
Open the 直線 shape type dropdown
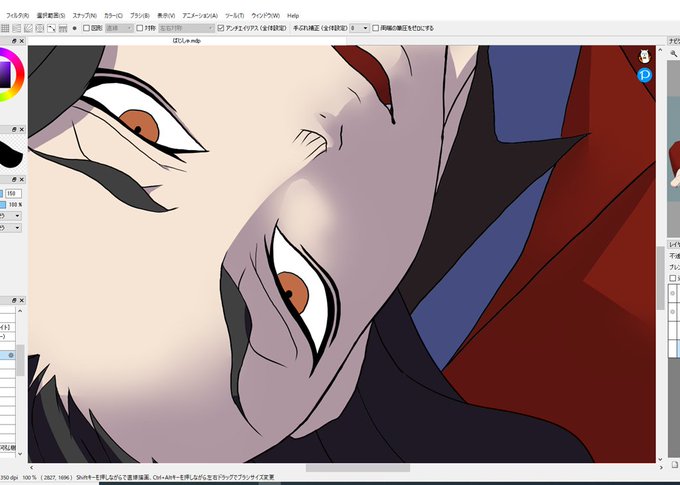pos(119,28)
